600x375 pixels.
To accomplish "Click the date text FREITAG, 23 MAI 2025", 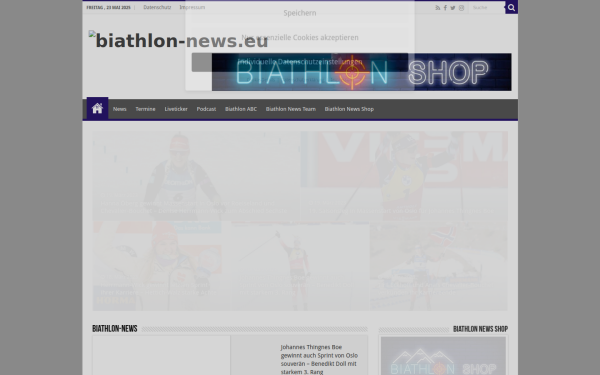I will (108, 7).
